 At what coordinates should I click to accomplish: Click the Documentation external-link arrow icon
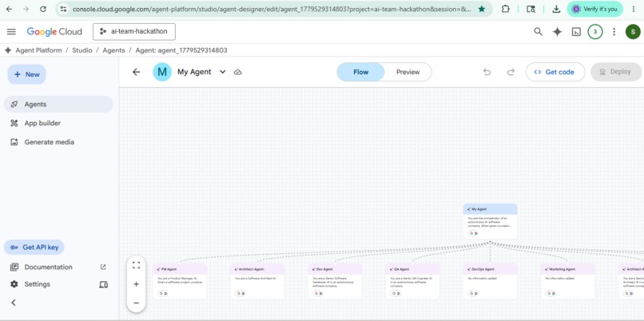click(103, 267)
